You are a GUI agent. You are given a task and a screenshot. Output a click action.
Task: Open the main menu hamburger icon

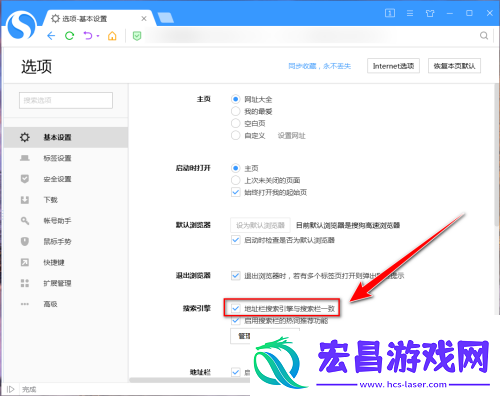click(x=410, y=13)
